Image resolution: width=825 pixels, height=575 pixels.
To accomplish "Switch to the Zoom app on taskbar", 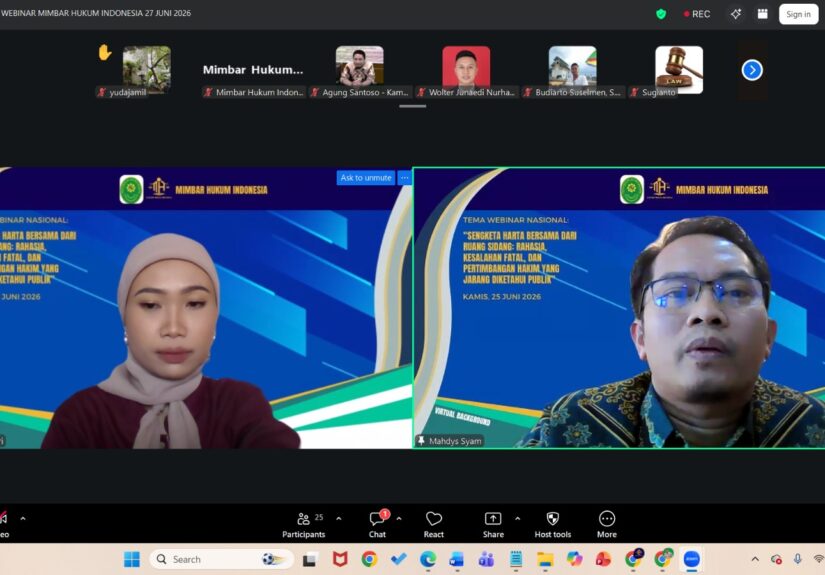I will pos(691,559).
